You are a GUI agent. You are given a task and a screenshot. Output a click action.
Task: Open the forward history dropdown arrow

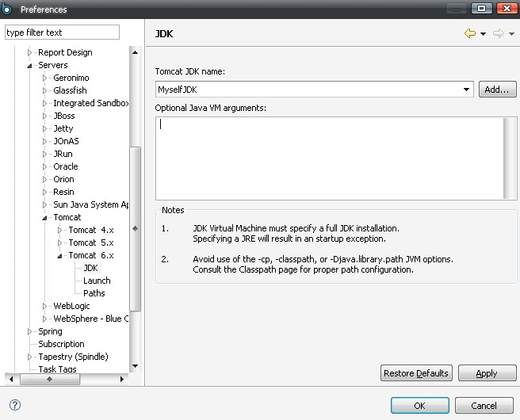tap(511, 34)
